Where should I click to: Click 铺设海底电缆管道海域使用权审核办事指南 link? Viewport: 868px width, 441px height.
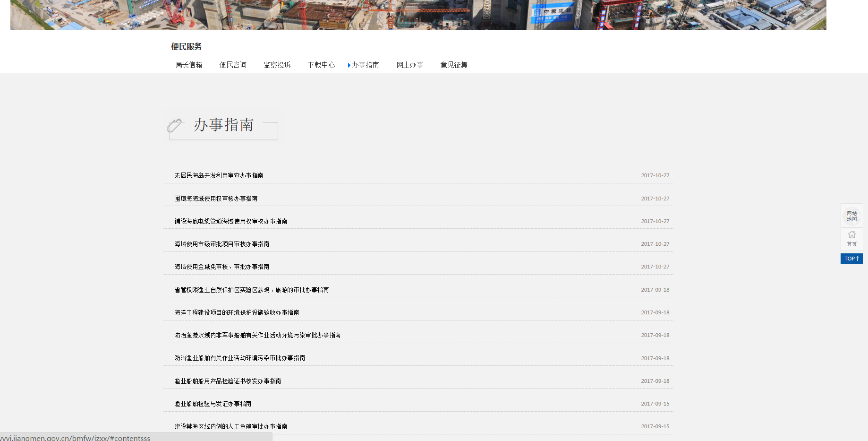coord(230,221)
